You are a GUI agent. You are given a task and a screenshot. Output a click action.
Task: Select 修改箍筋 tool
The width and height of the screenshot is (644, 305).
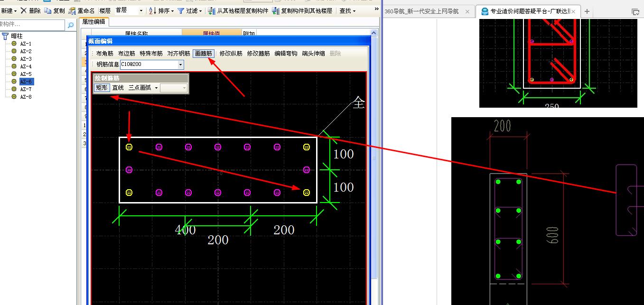259,54
